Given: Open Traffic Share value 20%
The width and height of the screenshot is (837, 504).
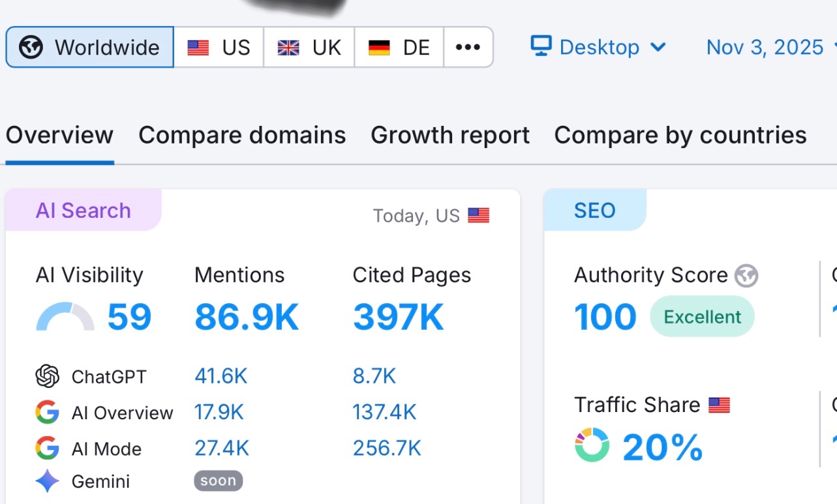Looking at the screenshot, I should click(x=663, y=448).
